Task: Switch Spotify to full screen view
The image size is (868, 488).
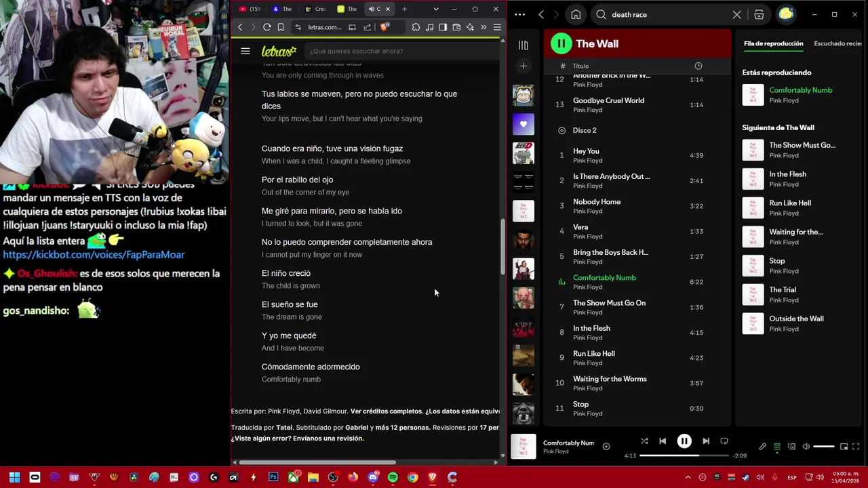Action: pyautogui.click(x=856, y=447)
